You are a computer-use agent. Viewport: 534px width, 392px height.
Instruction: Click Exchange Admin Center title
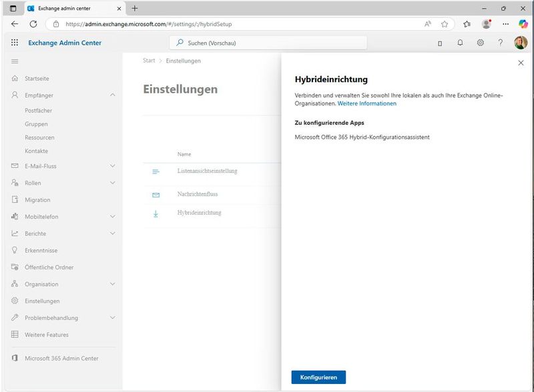(65, 43)
